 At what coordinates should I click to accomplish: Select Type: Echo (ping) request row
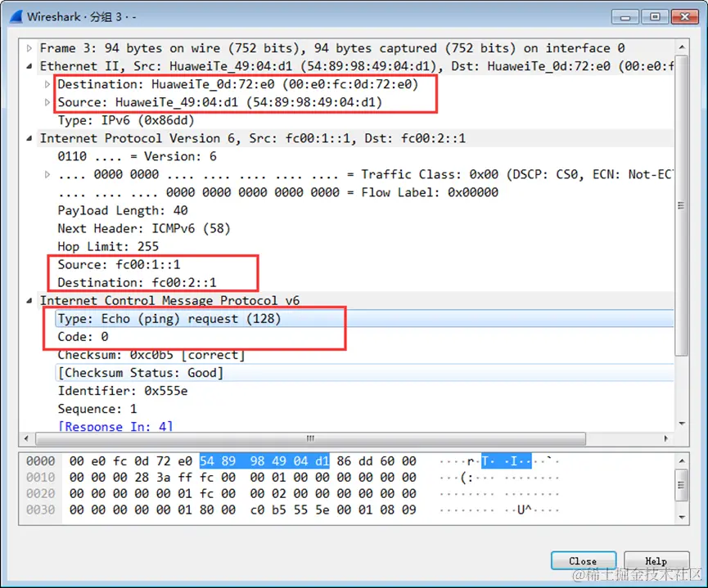(x=364, y=319)
